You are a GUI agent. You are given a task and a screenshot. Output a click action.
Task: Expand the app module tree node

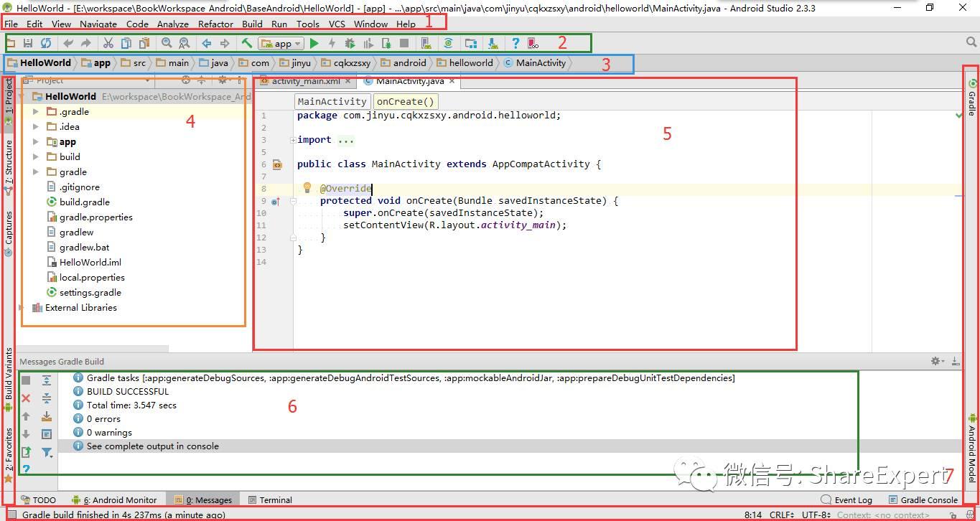(36, 142)
